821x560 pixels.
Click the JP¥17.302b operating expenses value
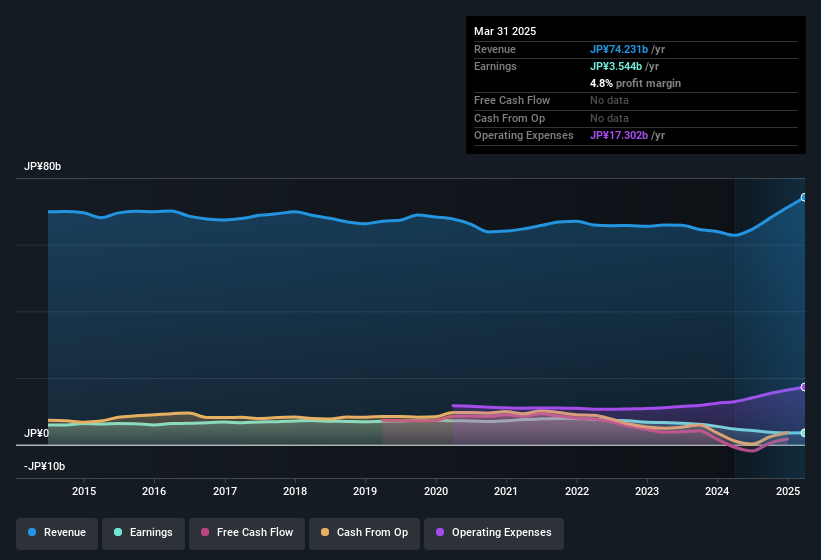[619, 135]
